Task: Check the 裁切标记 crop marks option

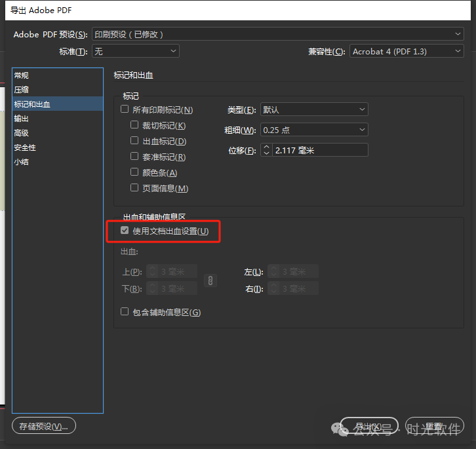Action: tap(134, 125)
